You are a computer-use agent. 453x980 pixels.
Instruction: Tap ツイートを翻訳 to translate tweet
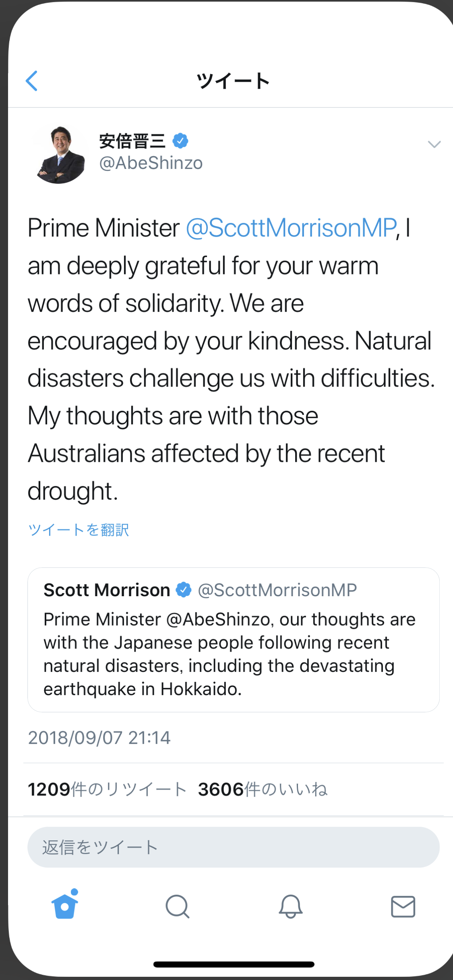[79, 530]
